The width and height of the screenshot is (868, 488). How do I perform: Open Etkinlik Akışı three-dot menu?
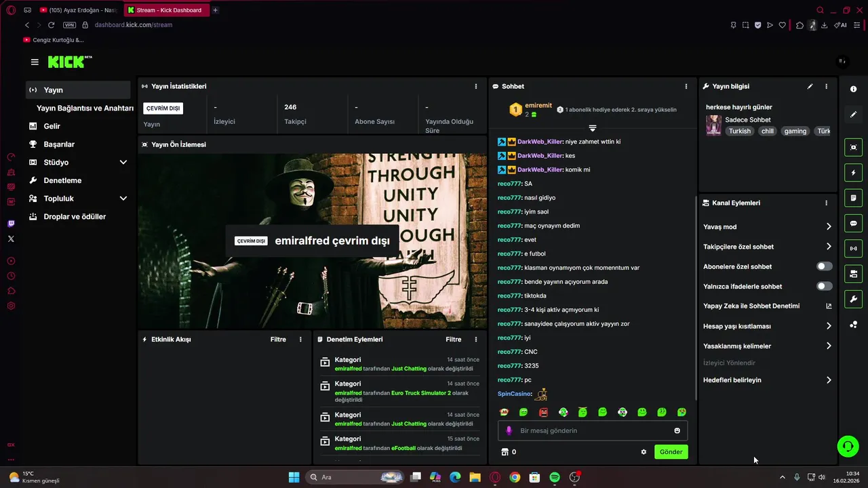click(x=300, y=339)
